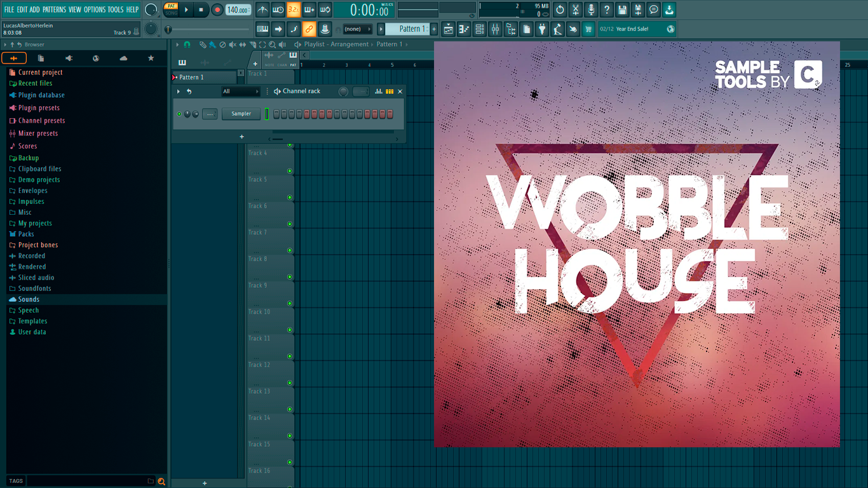Click the Sampler channel button
The height and width of the screenshot is (488, 868).
pyautogui.click(x=241, y=114)
